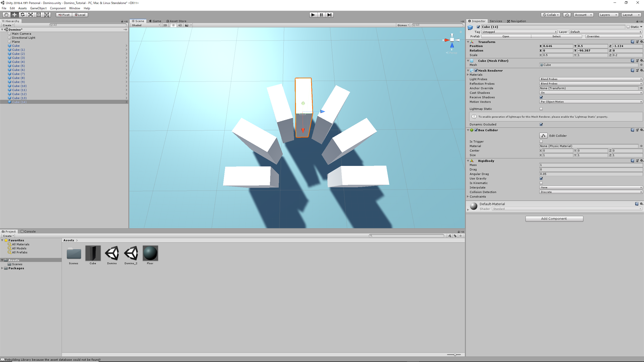The width and height of the screenshot is (644, 362).
Task: Click the cloud services icon
Action: point(567,15)
